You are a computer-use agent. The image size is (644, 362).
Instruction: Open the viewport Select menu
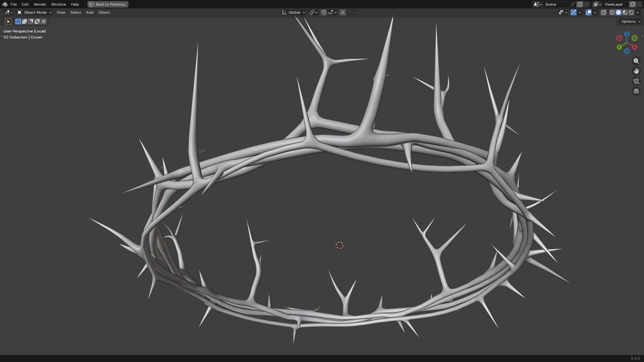[x=75, y=12]
